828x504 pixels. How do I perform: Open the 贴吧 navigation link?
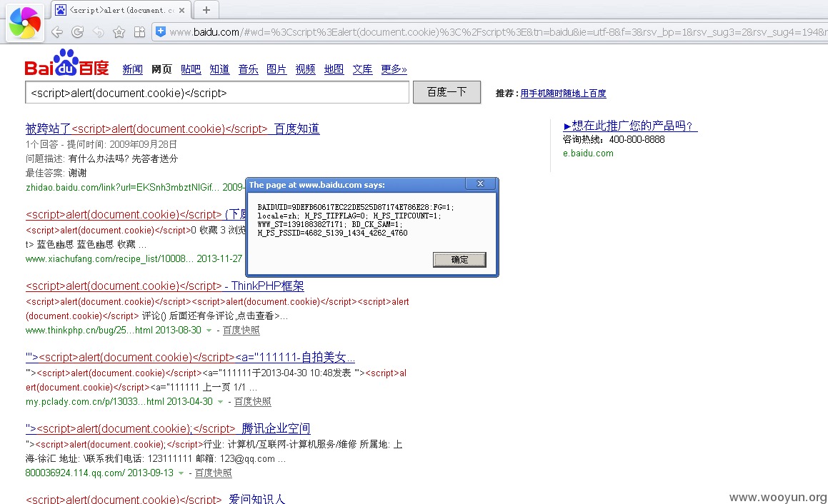[191, 69]
